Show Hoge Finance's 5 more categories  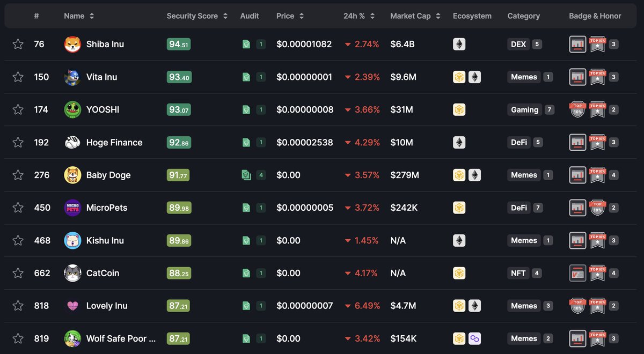538,142
